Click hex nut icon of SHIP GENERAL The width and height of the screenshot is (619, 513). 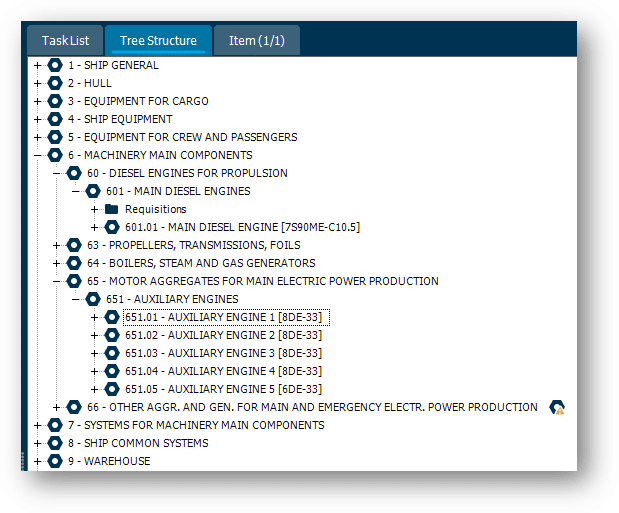[x=55, y=65]
